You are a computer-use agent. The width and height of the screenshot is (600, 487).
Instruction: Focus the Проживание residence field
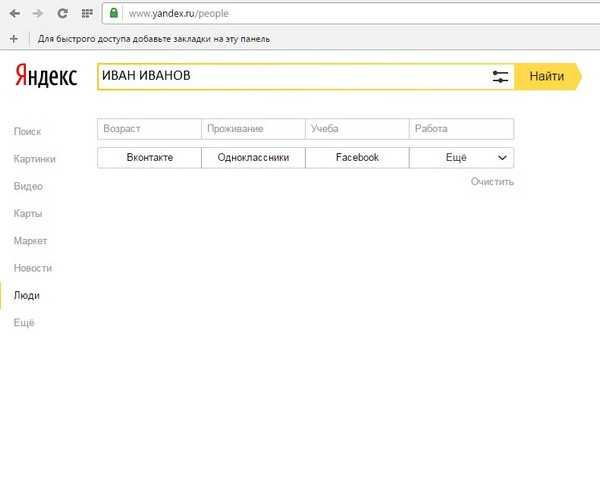click(x=253, y=129)
